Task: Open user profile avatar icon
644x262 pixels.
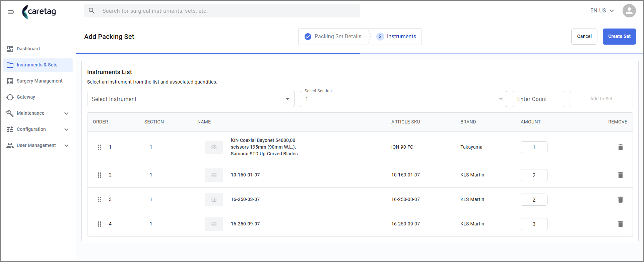Action: 629,11
